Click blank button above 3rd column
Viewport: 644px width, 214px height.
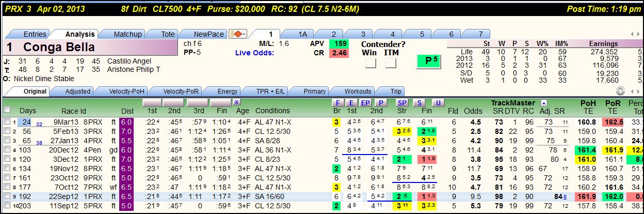point(198,102)
